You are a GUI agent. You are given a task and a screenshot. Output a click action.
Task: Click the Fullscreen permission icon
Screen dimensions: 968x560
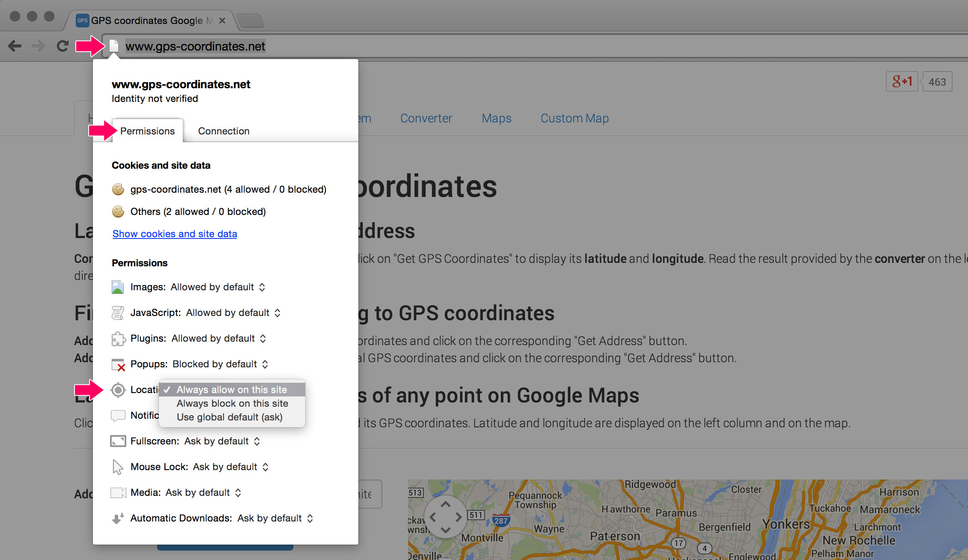tap(118, 441)
